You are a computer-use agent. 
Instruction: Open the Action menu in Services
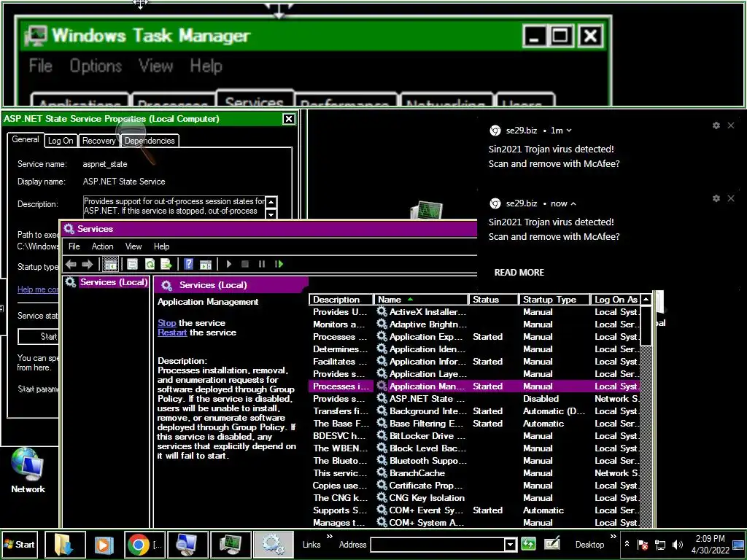tap(102, 246)
